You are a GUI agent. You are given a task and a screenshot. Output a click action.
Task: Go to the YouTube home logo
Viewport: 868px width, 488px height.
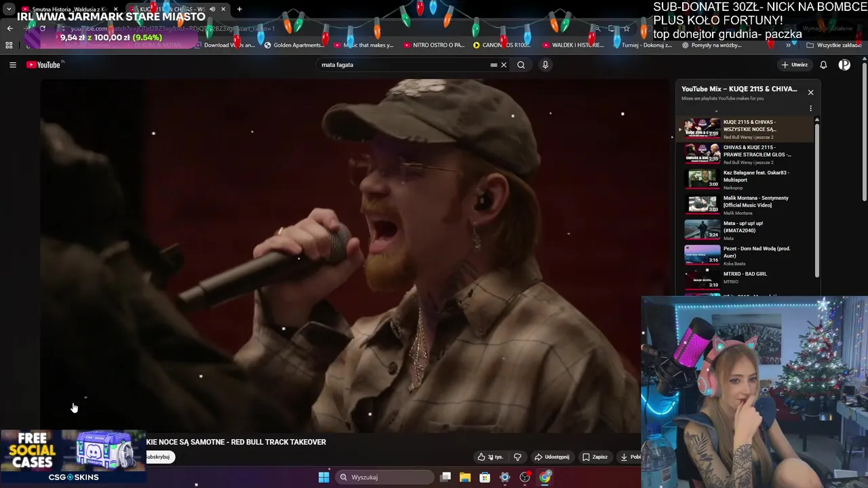point(44,65)
